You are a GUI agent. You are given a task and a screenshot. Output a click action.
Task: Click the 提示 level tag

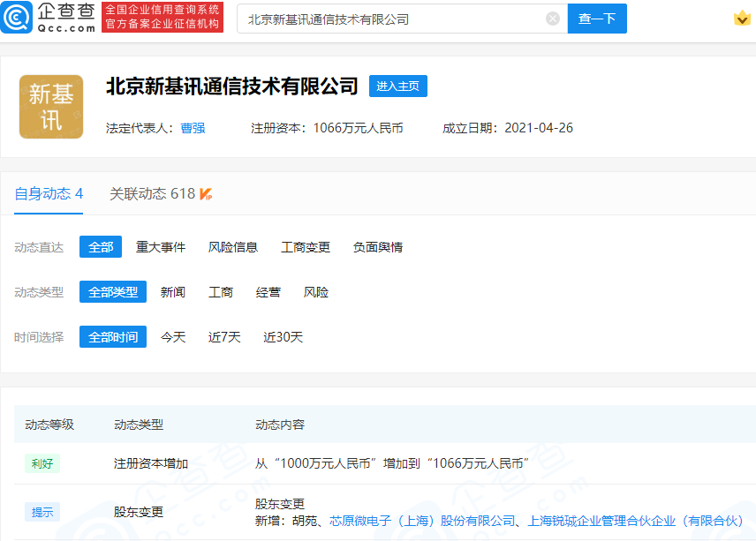pyautogui.click(x=42, y=512)
